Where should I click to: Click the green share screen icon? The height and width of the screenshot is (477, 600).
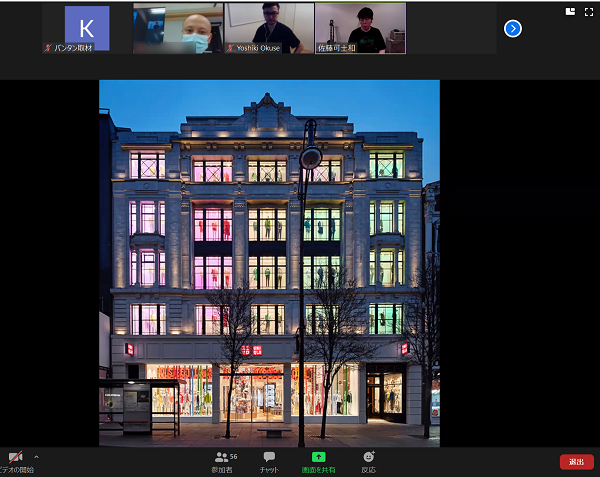point(319,457)
